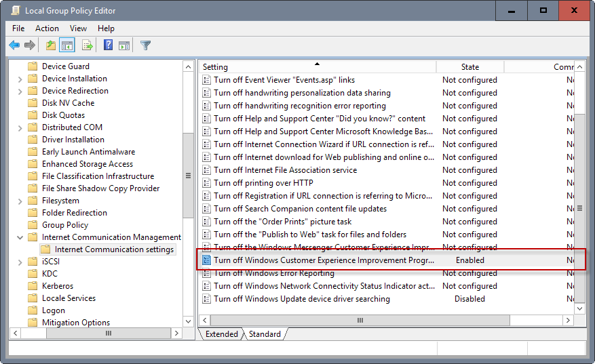
Task: Open the Action menu
Action: [x=47, y=28]
